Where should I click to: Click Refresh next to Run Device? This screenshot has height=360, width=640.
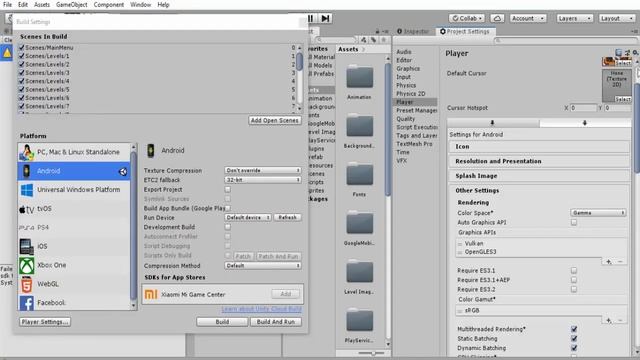(x=288, y=218)
